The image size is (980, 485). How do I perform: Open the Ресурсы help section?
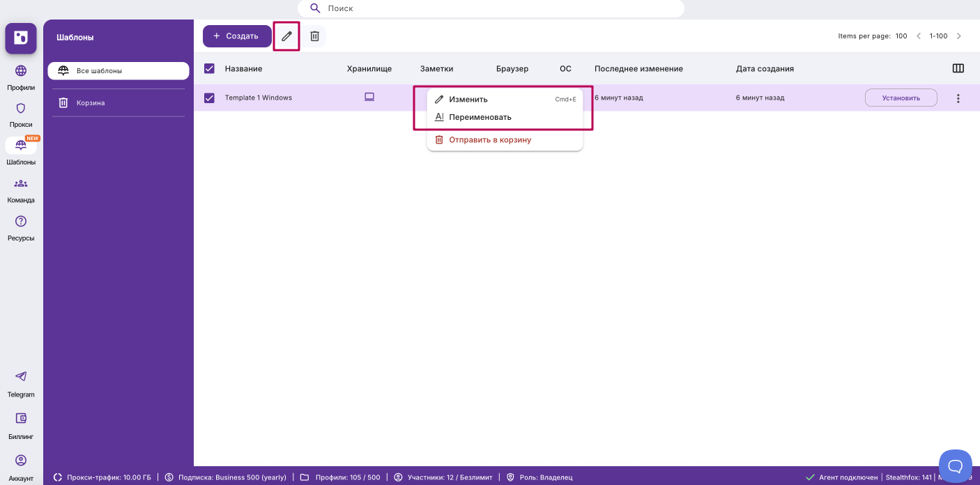21,228
